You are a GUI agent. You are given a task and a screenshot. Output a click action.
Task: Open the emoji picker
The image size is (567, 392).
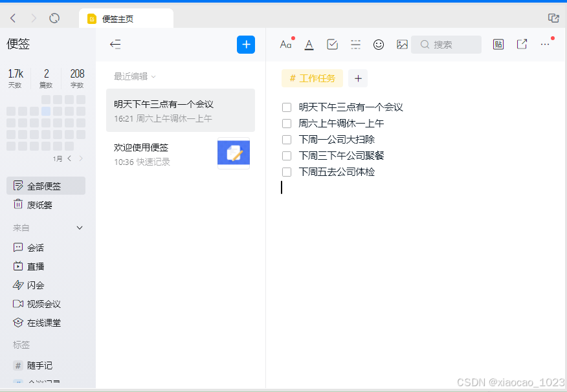(379, 45)
